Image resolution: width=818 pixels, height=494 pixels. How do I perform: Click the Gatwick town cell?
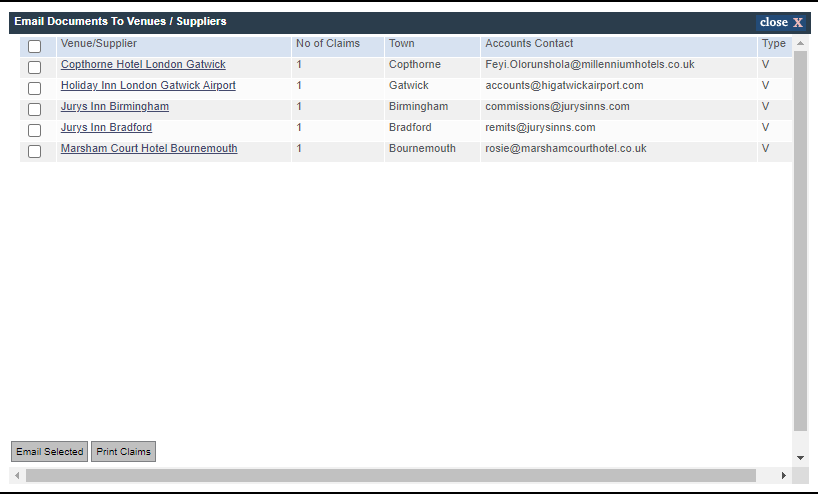pos(432,89)
